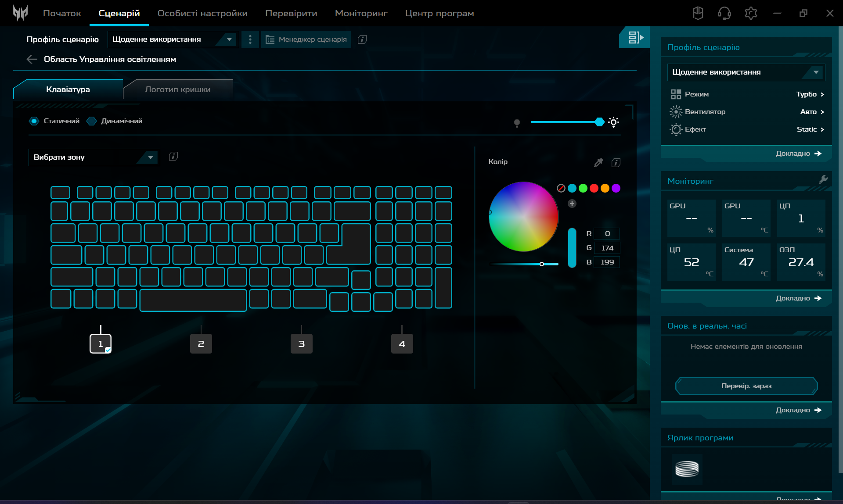Toggle keyboard zone 3
The image size is (843, 504).
tap(301, 344)
